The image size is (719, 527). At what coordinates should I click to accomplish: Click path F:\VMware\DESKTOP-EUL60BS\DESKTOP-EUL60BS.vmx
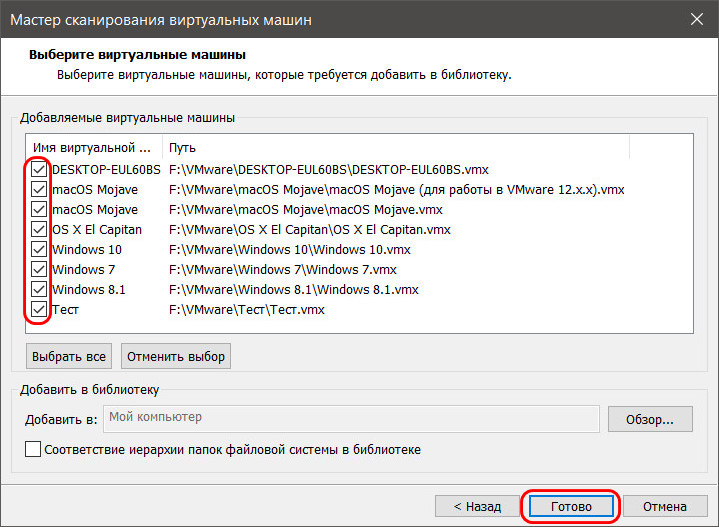coord(329,170)
